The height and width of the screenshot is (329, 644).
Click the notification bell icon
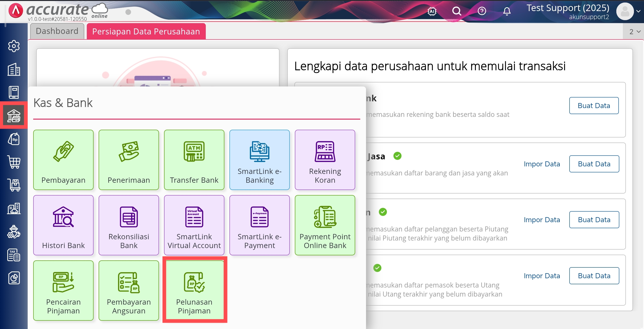click(x=507, y=11)
